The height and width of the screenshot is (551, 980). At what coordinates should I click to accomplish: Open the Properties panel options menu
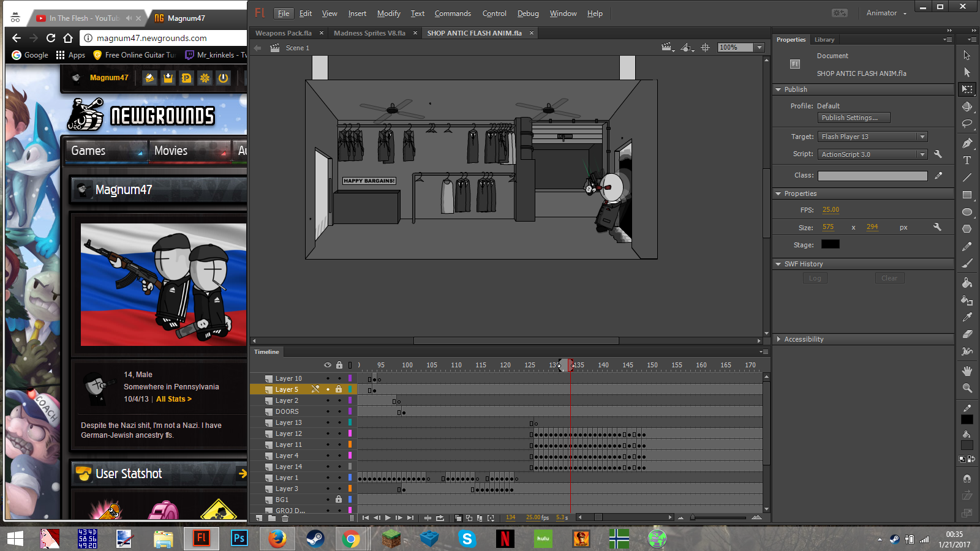[948, 40]
